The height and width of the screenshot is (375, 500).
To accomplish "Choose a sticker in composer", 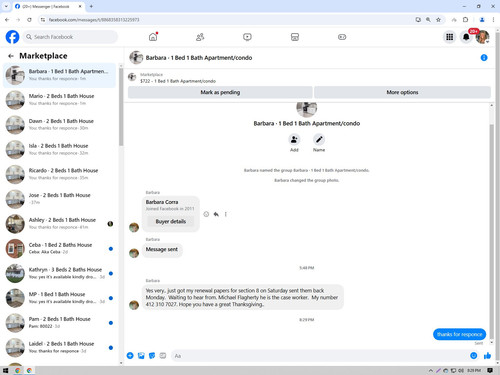I will [152, 356].
